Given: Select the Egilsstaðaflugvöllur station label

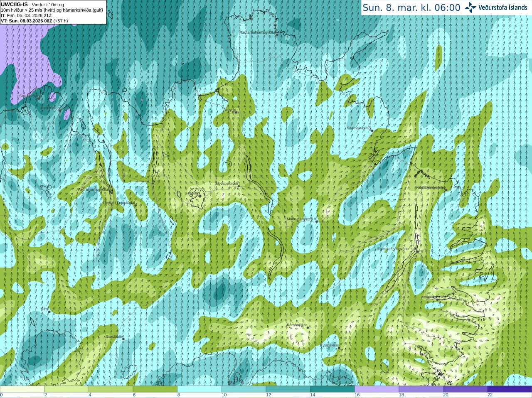Looking at the screenshot, I should [397, 249].
